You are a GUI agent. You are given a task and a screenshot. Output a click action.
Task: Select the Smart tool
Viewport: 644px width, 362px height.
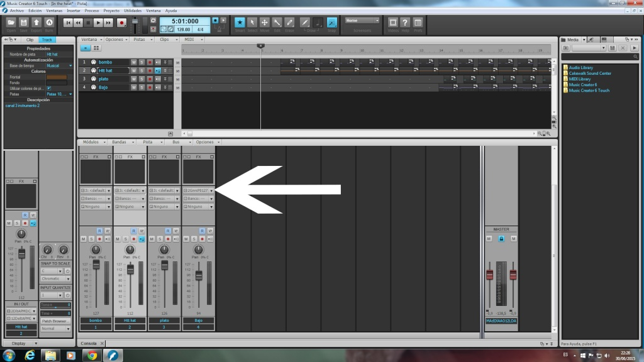click(240, 23)
